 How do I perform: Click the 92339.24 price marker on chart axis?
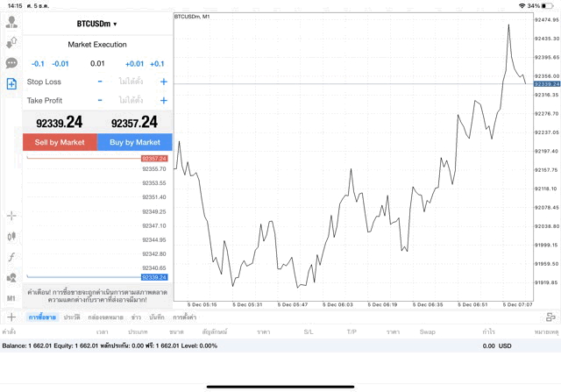click(x=547, y=84)
